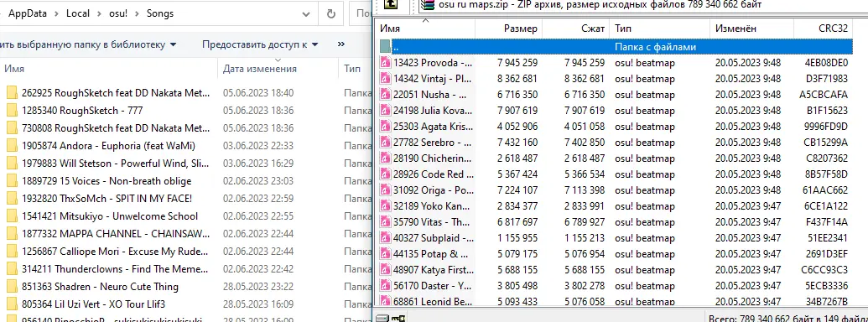868x322 pixels.
Task: Click WinRAR's go up one folder icon
Action: tap(391, 4)
